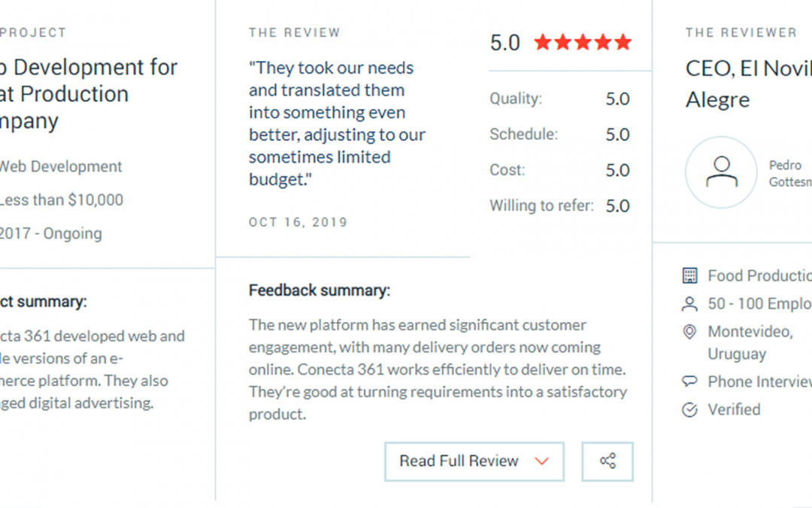
Task: Click the Phone Interview speech bubble icon
Action: pos(689,382)
